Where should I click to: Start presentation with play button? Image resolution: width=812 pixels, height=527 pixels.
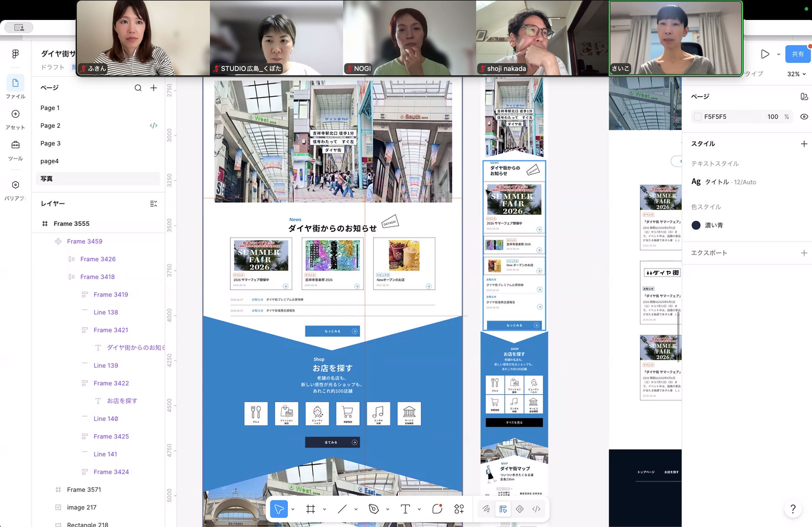(765, 54)
